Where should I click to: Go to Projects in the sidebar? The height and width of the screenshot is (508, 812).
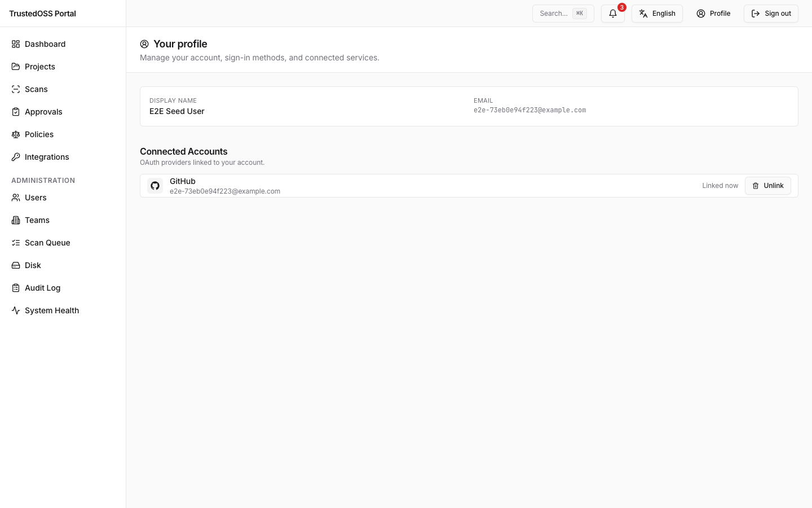coord(63,67)
